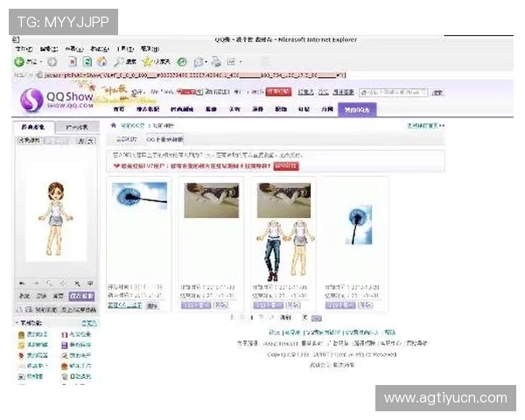The image size is (525, 420).
Task: Click the purple button in fourth item card
Action: tap(340, 305)
